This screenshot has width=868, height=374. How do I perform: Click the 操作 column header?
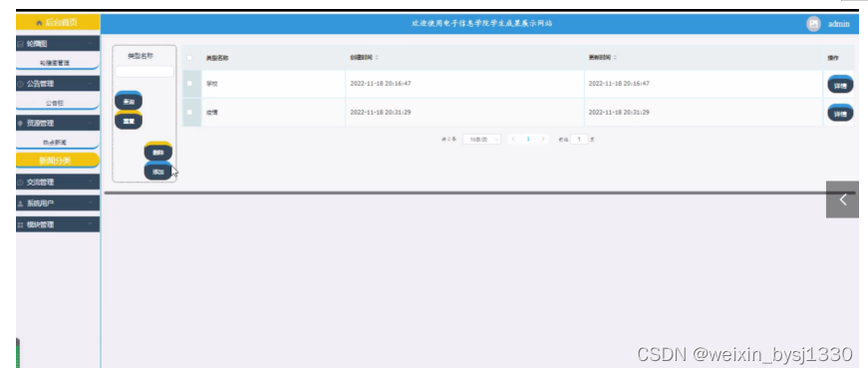833,58
